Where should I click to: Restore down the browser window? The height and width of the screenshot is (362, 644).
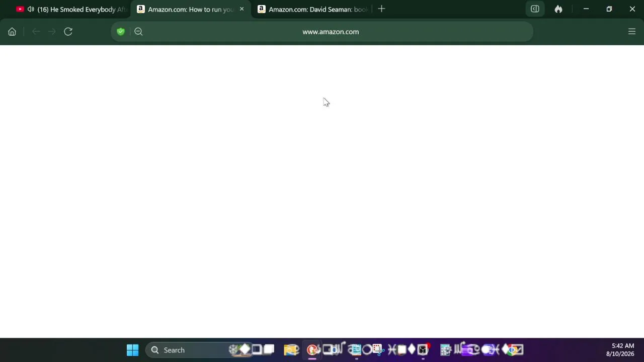[609, 9]
